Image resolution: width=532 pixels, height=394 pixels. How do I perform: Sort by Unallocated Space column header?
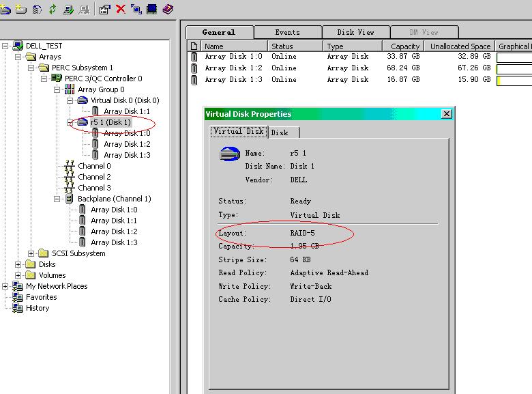pyautogui.click(x=460, y=46)
